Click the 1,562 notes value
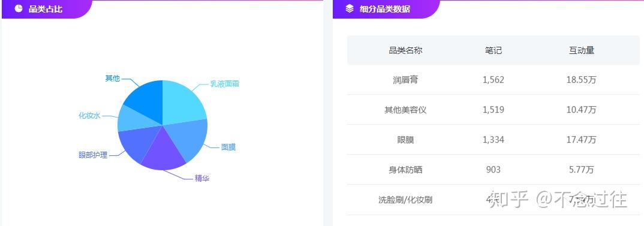This screenshot has height=226, width=644. [493, 80]
